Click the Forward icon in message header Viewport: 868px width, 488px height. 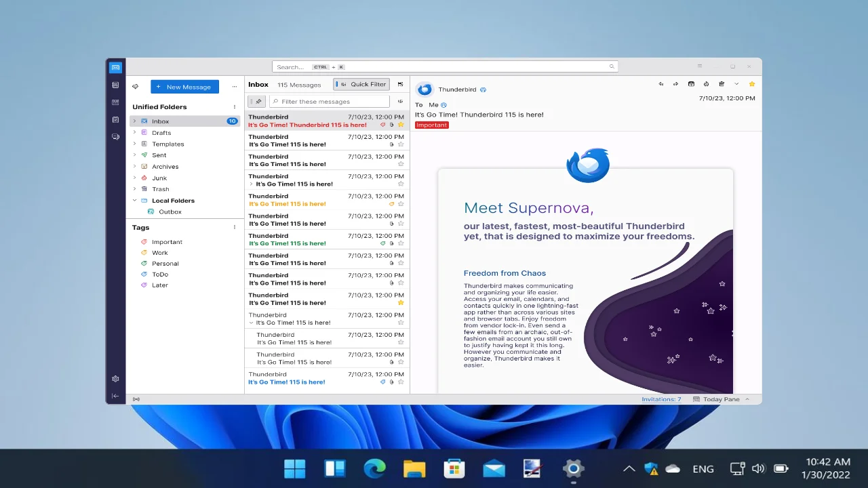pyautogui.click(x=675, y=84)
